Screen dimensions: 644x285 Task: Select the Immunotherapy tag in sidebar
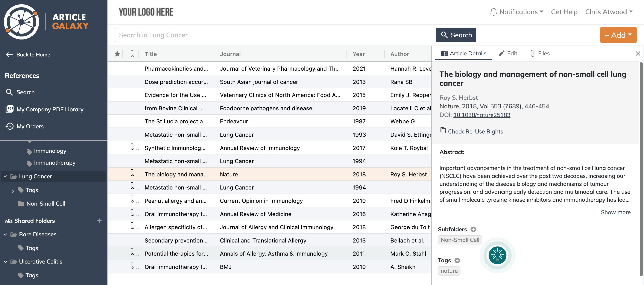pyautogui.click(x=55, y=163)
